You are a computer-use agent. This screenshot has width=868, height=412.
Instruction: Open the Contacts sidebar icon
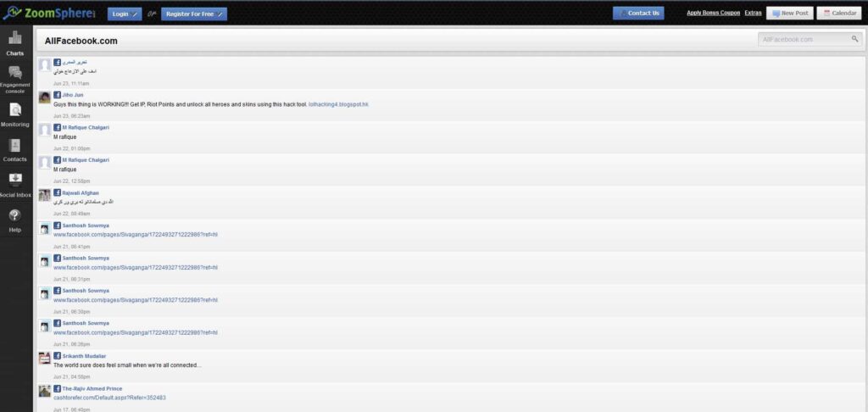coord(15,145)
